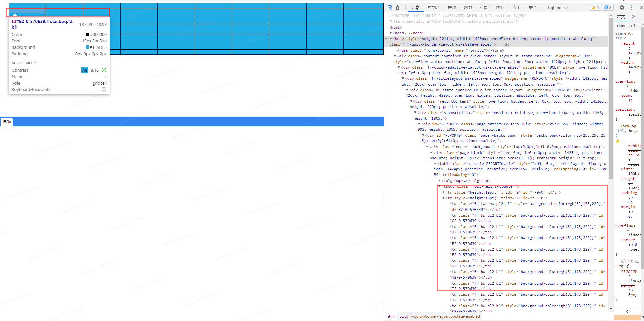Toggle the device toolbar icon

tap(399, 7)
